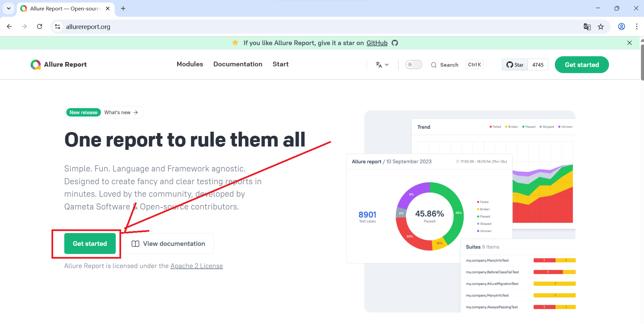Click the Failed legend entry in Trend

[x=495, y=127]
